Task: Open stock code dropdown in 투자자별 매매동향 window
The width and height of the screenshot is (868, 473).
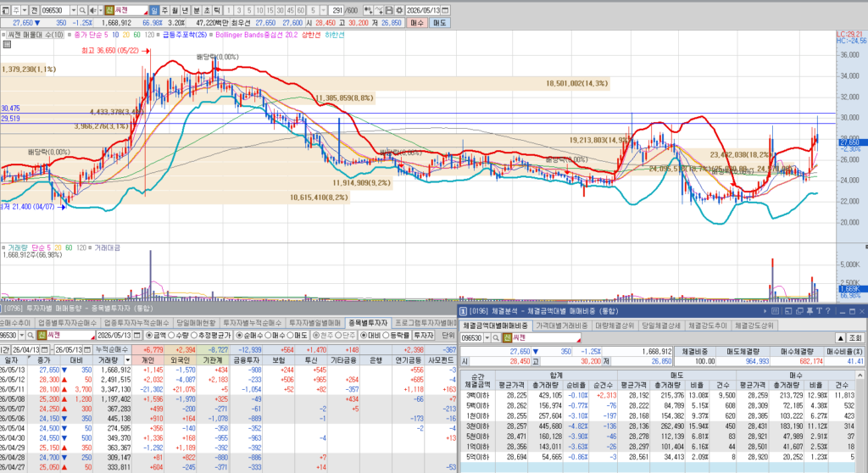Action: pyautogui.click(x=21, y=336)
